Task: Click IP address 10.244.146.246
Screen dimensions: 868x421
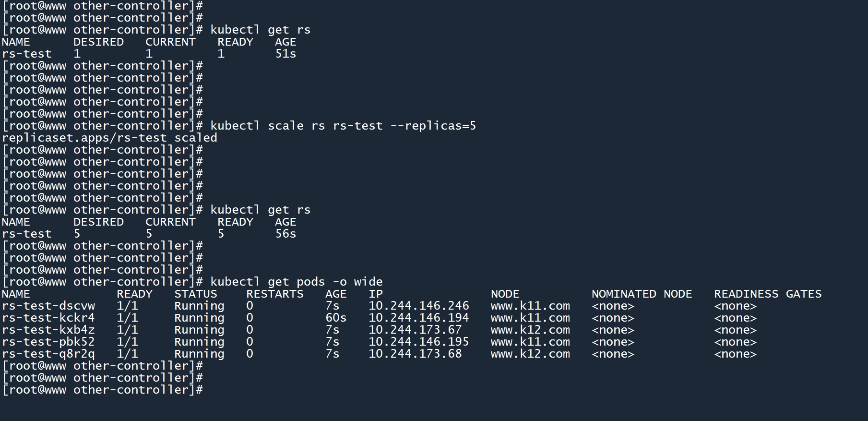Action: 418,306
